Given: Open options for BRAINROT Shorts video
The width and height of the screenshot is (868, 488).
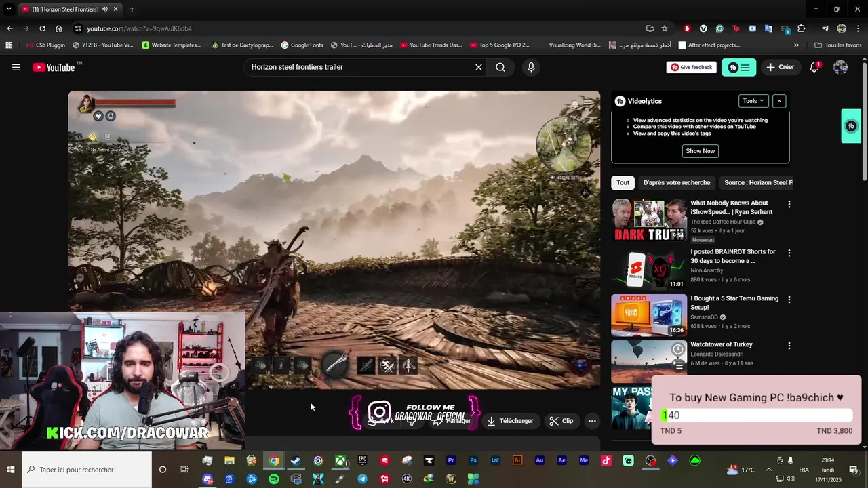Looking at the screenshot, I should click(789, 253).
